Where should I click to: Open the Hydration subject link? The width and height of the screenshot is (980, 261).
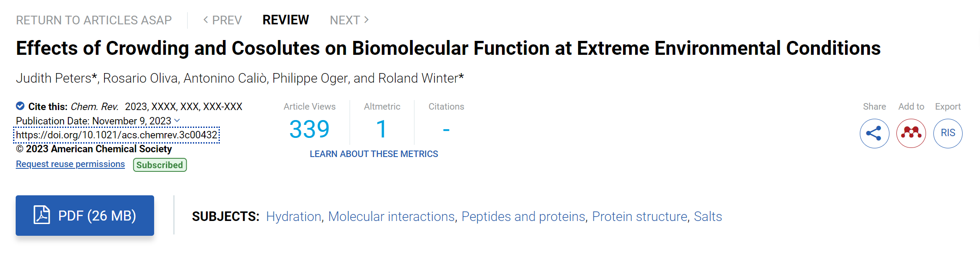pyautogui.click(x=293, y=216)
